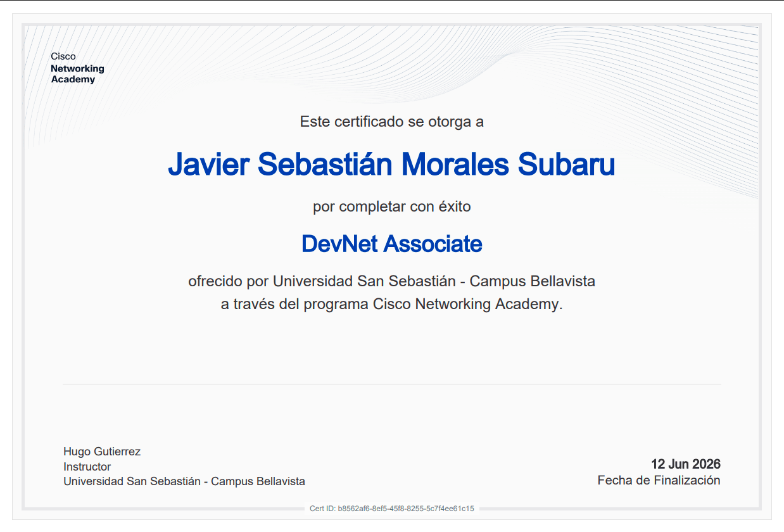Click the date 12 Jun 2026
Viewport: 784px width, 532px height.
[x=686, y=464]
